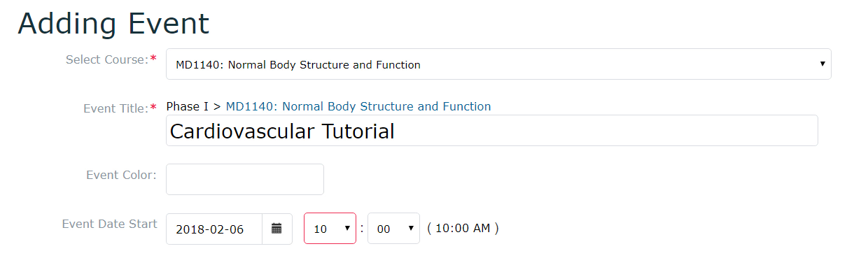
Task: Click the small arrow inside the minute dropdown
Action: [411, 229]
